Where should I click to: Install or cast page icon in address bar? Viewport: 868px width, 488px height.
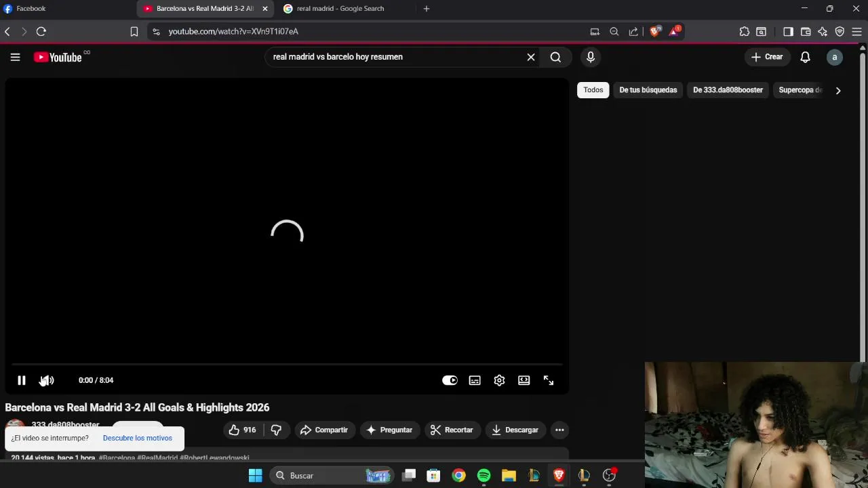pos(595,31)
